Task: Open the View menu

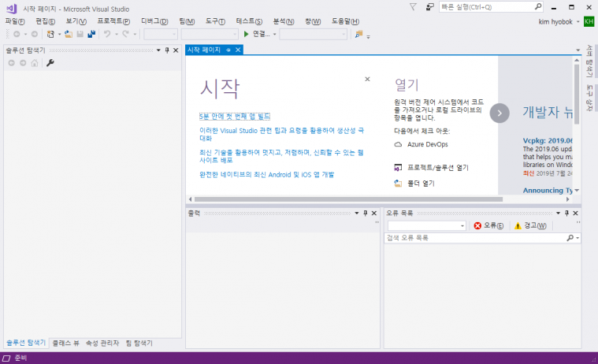Action: pyautogui.click(x=76, y=21)
